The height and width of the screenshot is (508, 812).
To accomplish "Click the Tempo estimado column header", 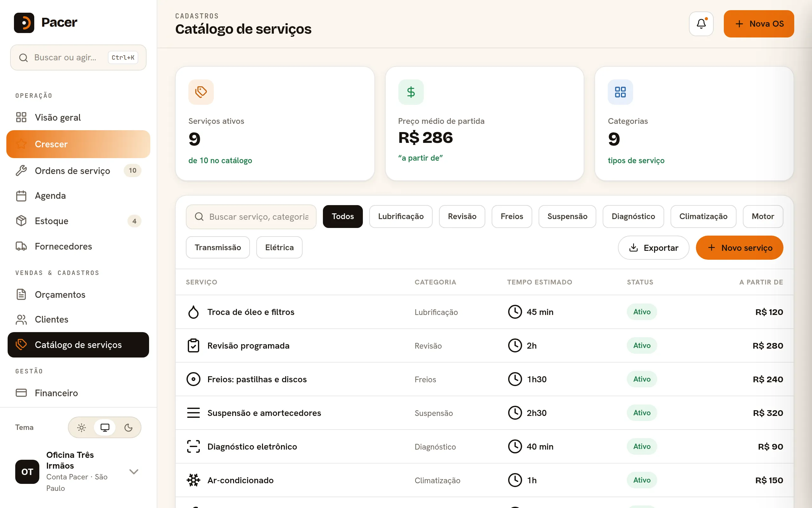I will (540, 282).
